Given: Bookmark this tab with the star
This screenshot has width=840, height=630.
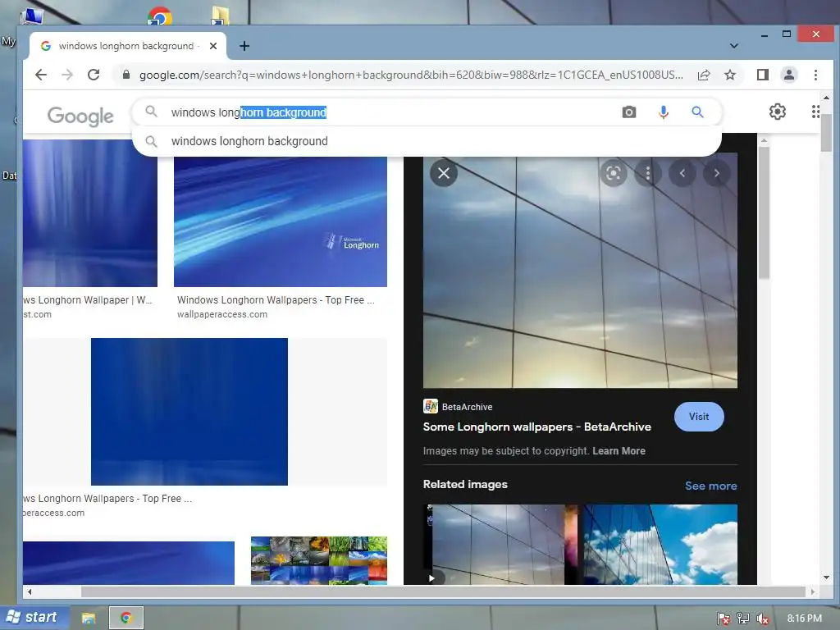Looking at the screenshot, I should click(x=729, y=75).
